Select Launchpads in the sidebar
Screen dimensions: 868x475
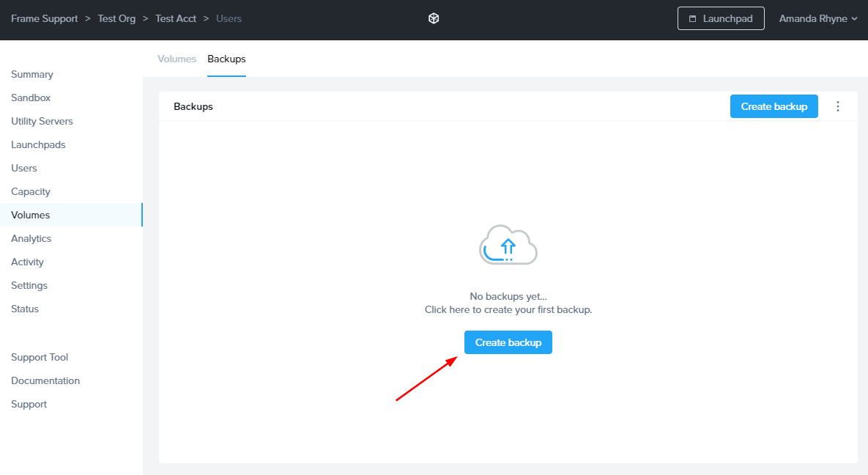click(38, 144)
